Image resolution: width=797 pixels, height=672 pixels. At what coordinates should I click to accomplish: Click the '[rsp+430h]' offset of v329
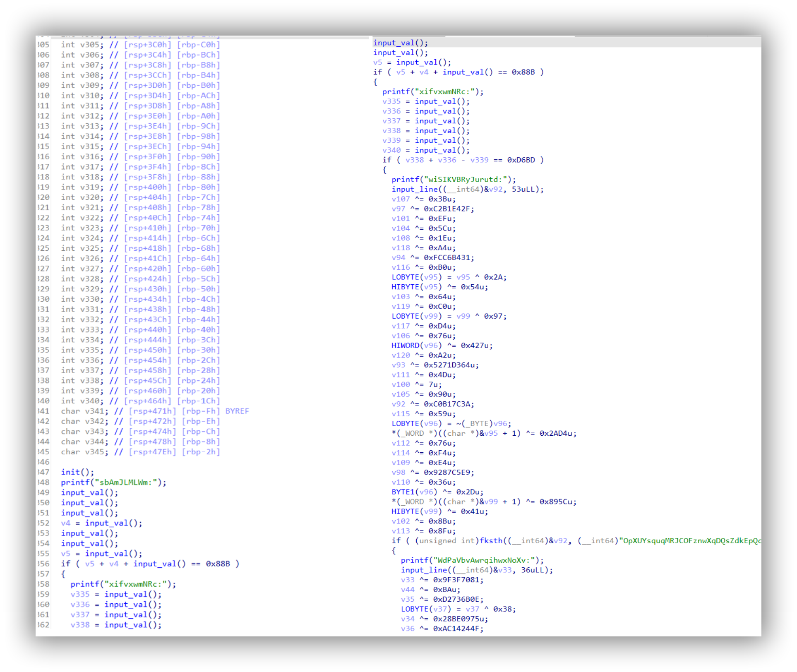(148, 289)
